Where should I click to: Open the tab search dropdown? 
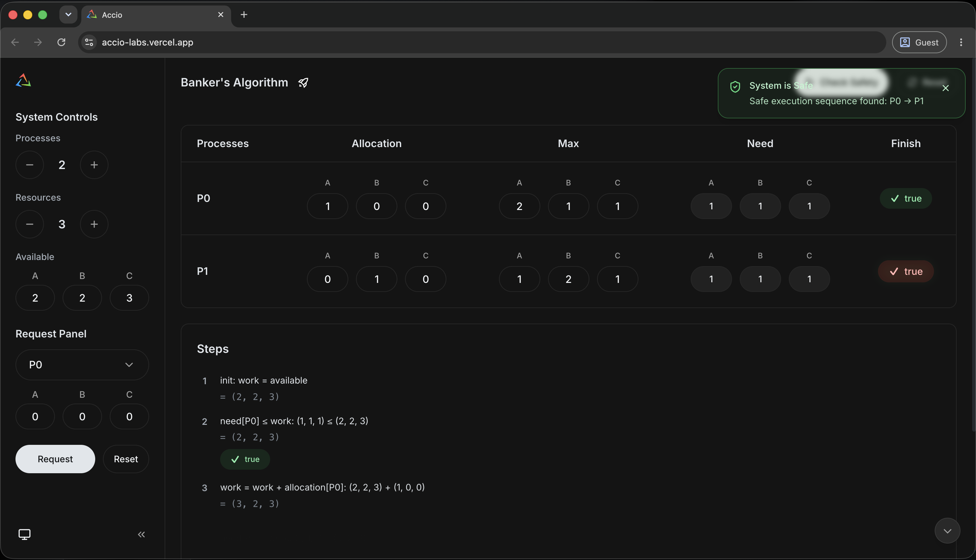tap(68, 15)
